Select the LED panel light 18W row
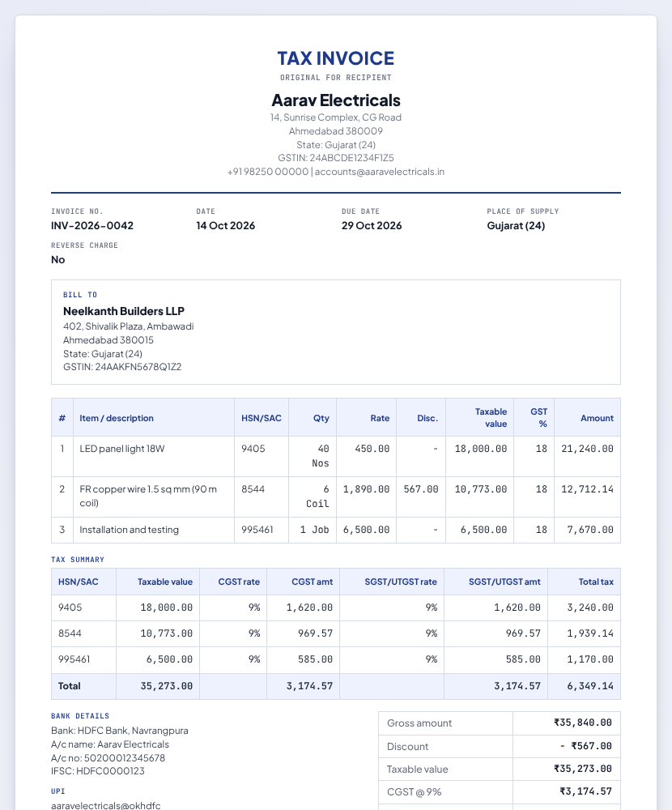Viewport: 672px width, 810px height. (x=336, y=456)
